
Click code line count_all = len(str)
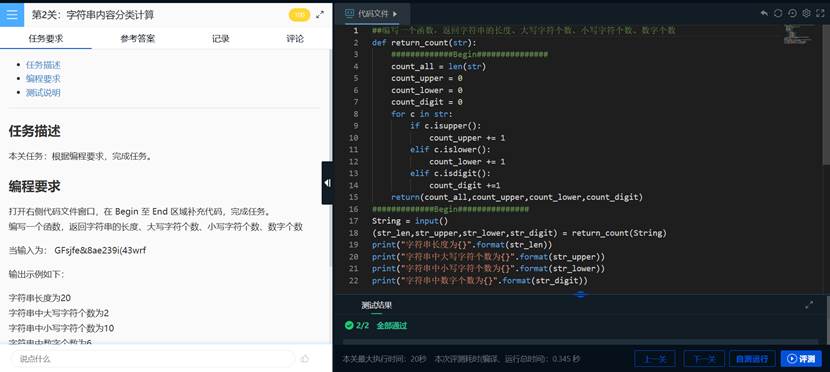point(438,67)
